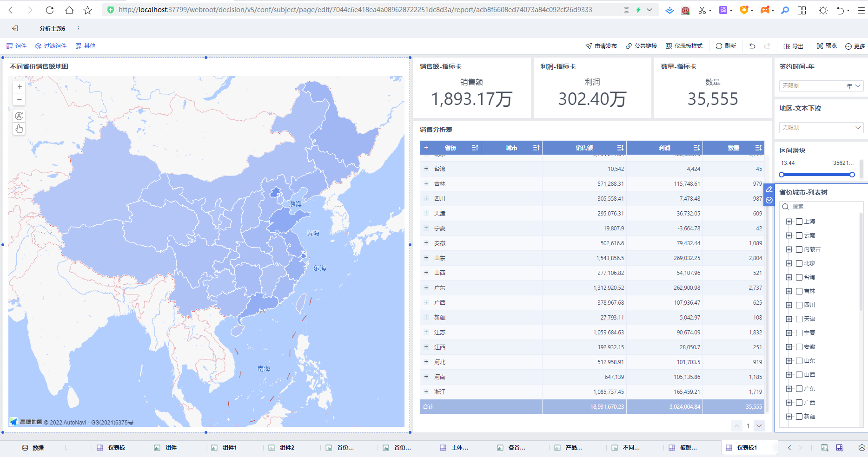The height and width of the screenshot is (457, 868).
Task: Expand the 广西 node in the province tree
Action: 789,403
